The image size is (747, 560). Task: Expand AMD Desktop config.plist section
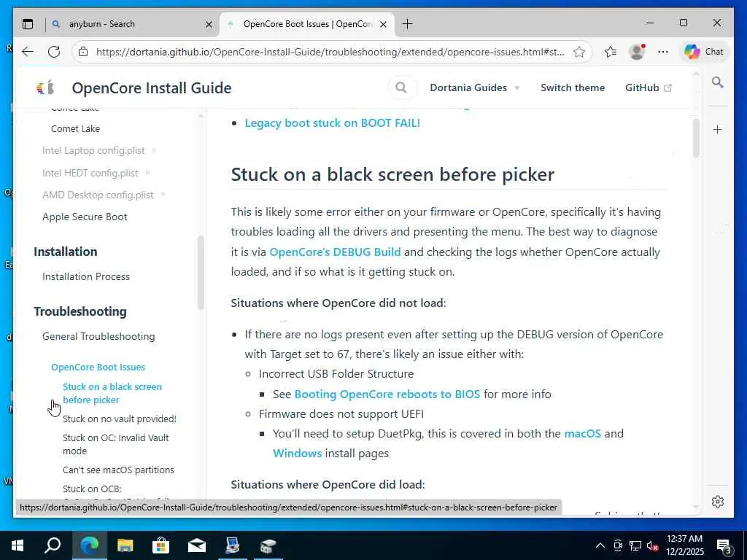coord(104,195)
